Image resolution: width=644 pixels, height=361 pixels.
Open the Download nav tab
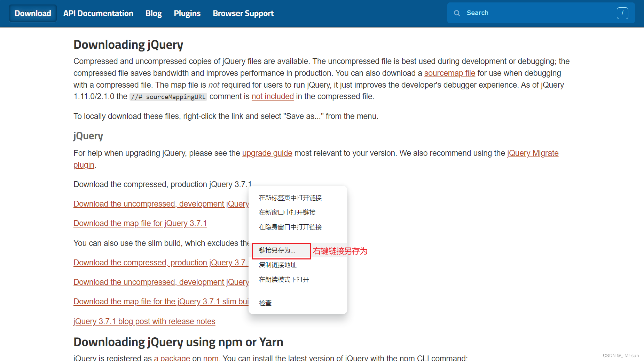[33, 13]
